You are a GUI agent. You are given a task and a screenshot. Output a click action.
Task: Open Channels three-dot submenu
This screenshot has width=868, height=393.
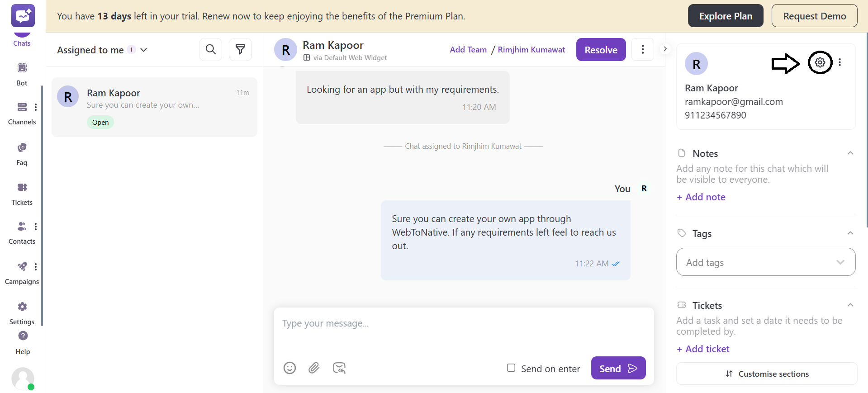pyautogui.click(x=36, y=107)
